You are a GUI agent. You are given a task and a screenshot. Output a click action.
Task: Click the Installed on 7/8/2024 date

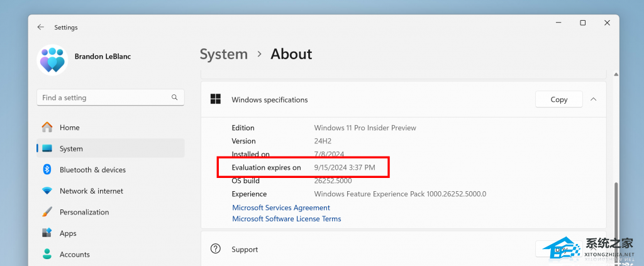tap(329, 154)
